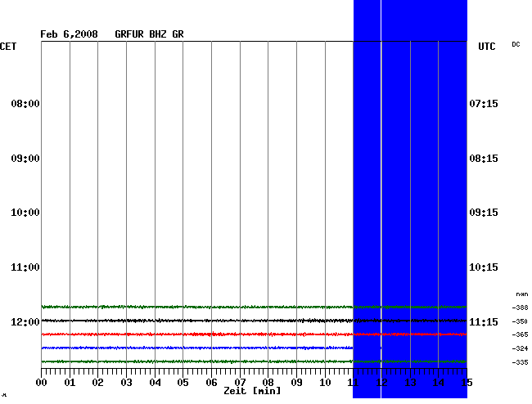Click minute tick label 08
The height and width of the screenshot is (404, 532).
pos(268,383)
